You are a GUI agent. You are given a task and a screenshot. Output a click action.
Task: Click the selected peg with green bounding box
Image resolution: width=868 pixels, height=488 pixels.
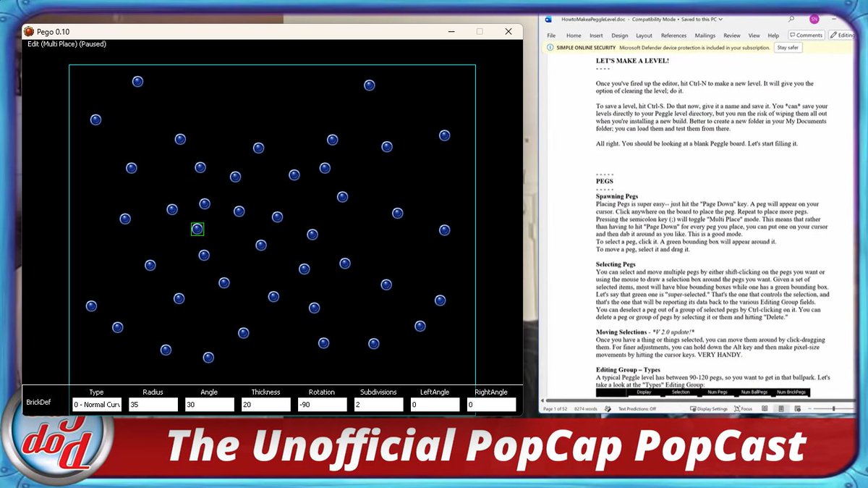point(197,229)
